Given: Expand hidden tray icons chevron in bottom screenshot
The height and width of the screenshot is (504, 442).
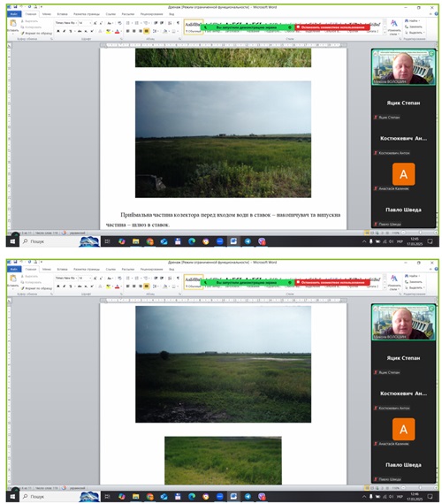Looking at the screenshot, I should [364, 497].
